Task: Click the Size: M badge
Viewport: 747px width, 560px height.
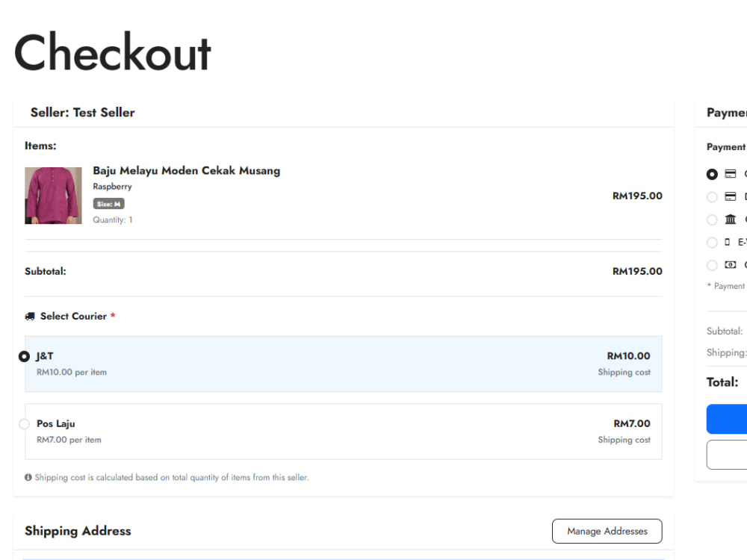Action: point(108,204)
